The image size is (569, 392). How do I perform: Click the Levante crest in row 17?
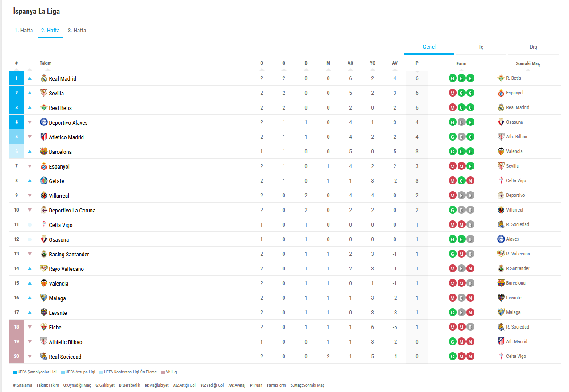43,313
